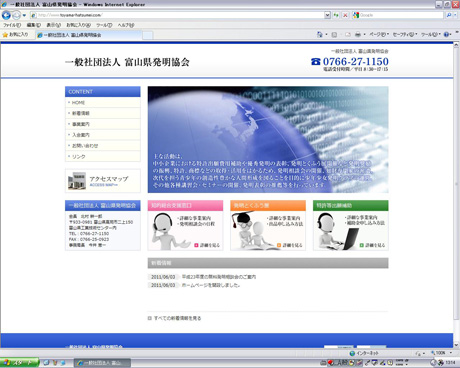Click the Print icon in command bar
Viewport: 460px width, 368px height.
point(358,34)
